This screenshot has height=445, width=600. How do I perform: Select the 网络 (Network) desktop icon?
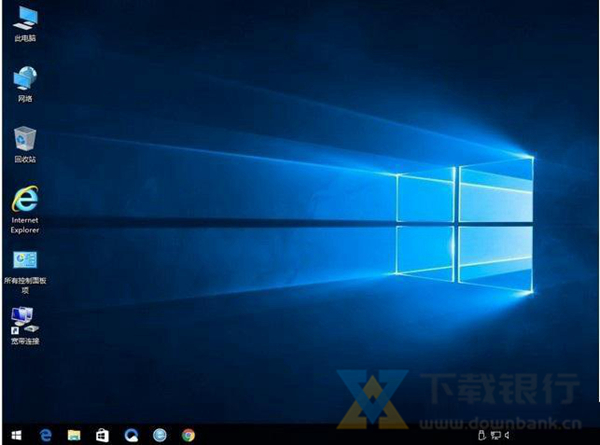[25, 79]
